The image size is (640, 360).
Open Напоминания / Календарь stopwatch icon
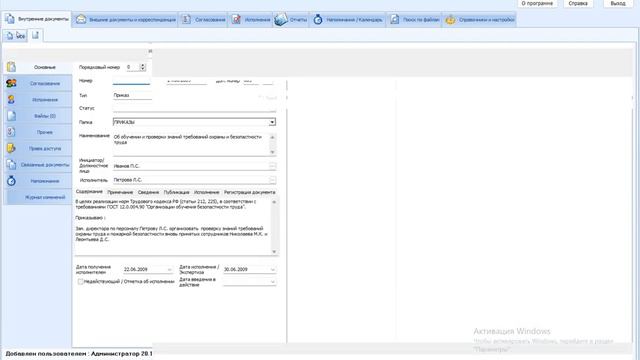click(318, 19)
